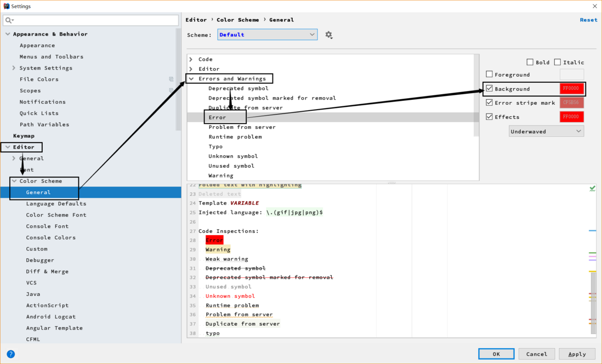Viewport: 602px width, 364px height.
Task: Select Typo in errors list
Action: [x=215, y=146]
